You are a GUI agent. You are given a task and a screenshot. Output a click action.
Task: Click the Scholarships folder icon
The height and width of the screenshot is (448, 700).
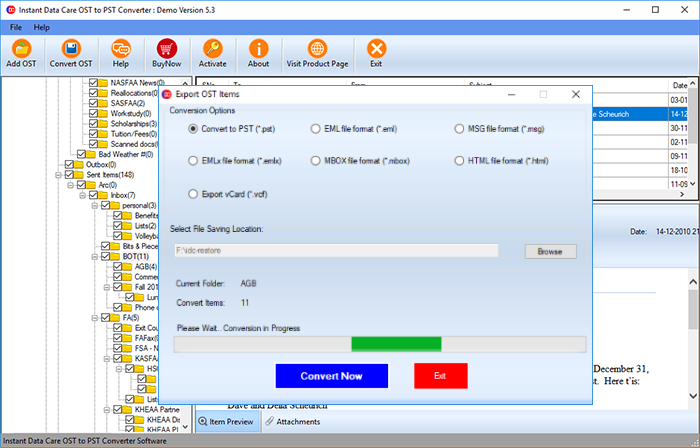(x=104, y=124)
